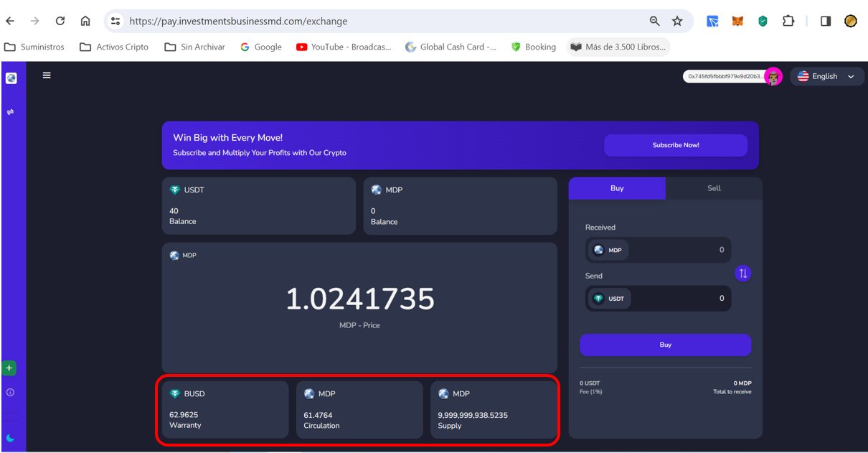The height and width of the screenshot is (453, 868).
Task: Click the Send USDT amount field
Action: tap(680, 299)
